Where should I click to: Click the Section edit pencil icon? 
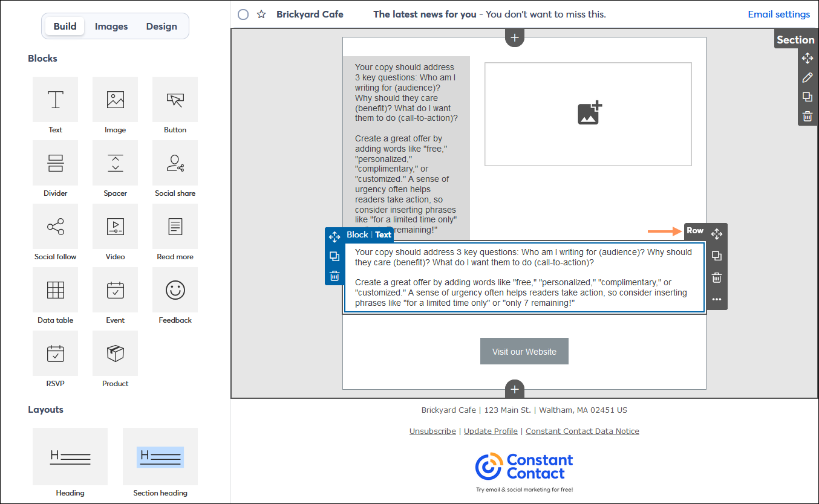(x=807, y=77)
